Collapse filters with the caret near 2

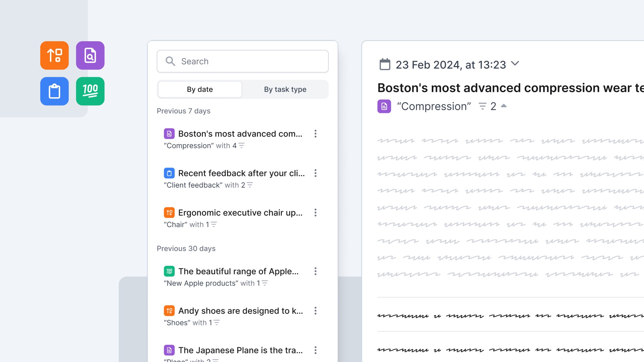pos(504,106)
